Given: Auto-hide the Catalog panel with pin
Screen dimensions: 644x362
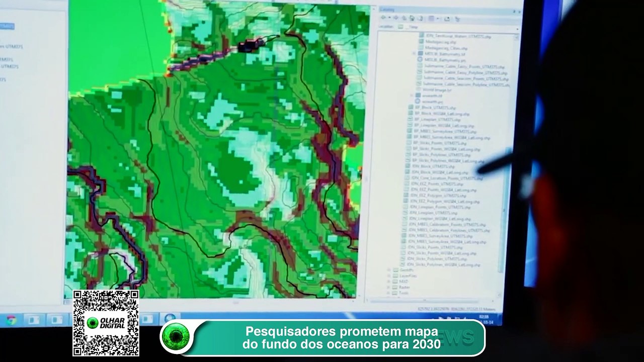Looking at the screenshot, I should point(513,11).
